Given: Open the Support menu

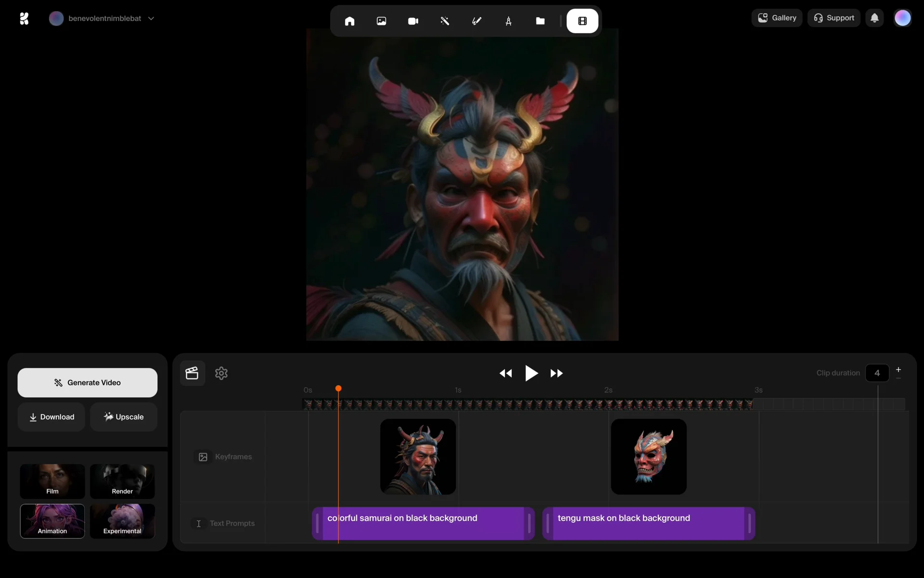Looking at the screenshot, I should tap(834, 18).
